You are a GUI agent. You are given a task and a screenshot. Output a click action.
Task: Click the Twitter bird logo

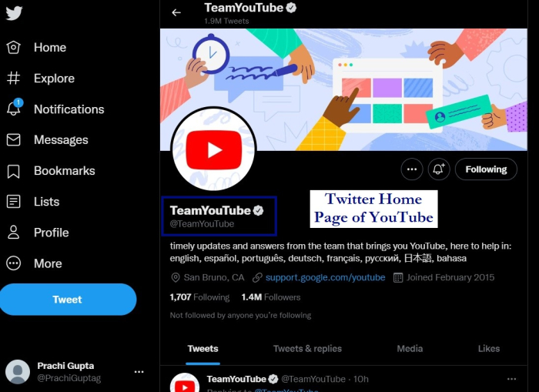coord(14,13)
